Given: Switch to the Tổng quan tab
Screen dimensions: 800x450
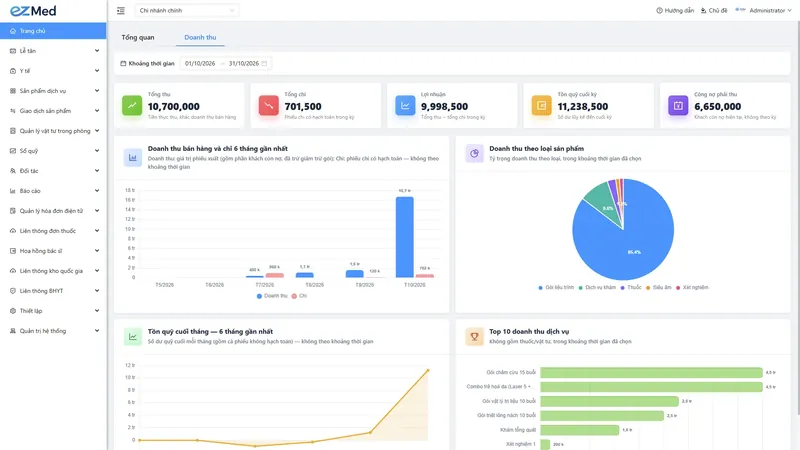Looking at the screenshot, I should click(x=138, y=37).
